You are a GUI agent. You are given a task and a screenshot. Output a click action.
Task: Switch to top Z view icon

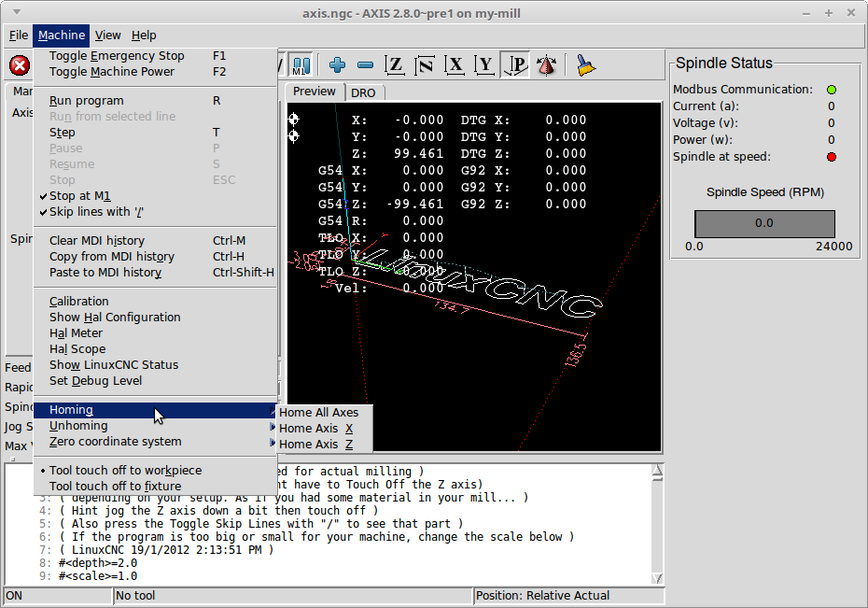(x=395, y=65)
